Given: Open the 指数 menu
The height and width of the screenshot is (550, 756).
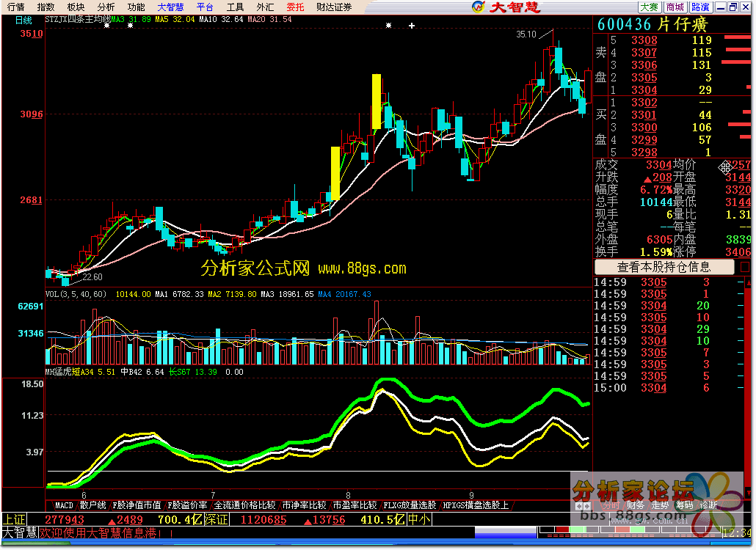Looking at the screenshot, I should (x=46, y=7).
